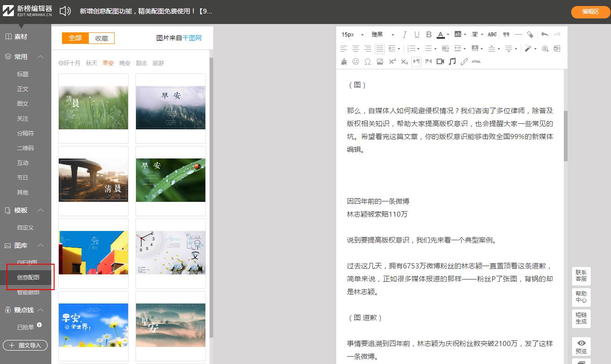Toggle underline text formatting
611x364 pixels.
(417, 35)
